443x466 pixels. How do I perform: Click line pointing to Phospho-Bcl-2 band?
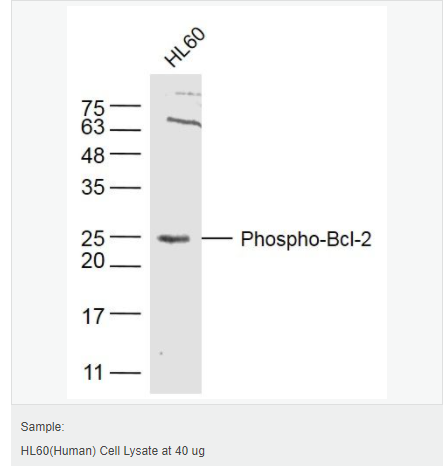(x=217, y=238)
